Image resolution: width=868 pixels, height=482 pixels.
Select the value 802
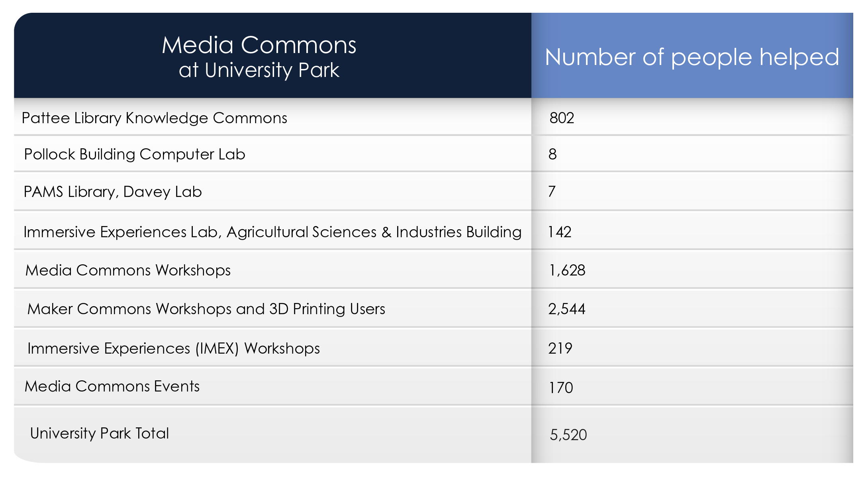(x=562, y=118)
